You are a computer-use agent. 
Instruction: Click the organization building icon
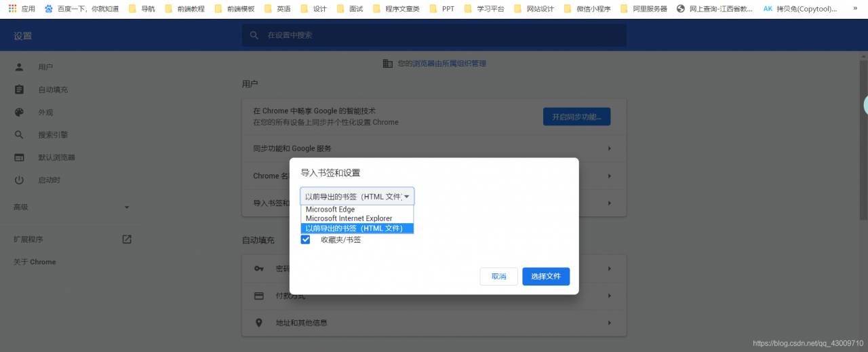(387, 63)
